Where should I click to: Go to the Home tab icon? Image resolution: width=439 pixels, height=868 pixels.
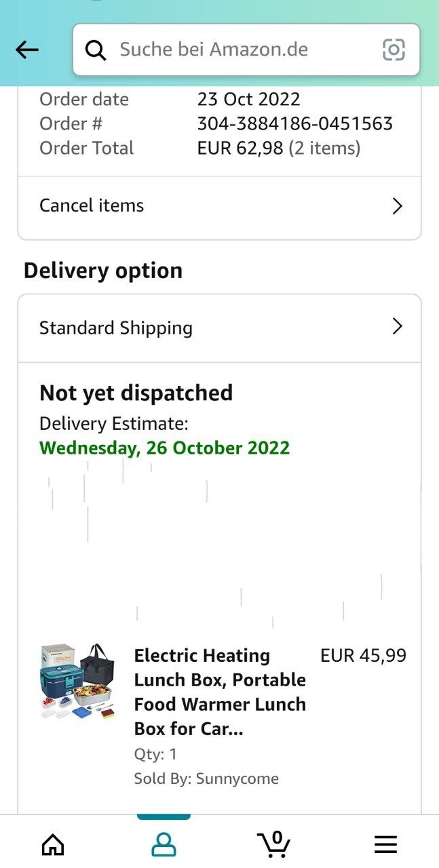pos(53,844)
